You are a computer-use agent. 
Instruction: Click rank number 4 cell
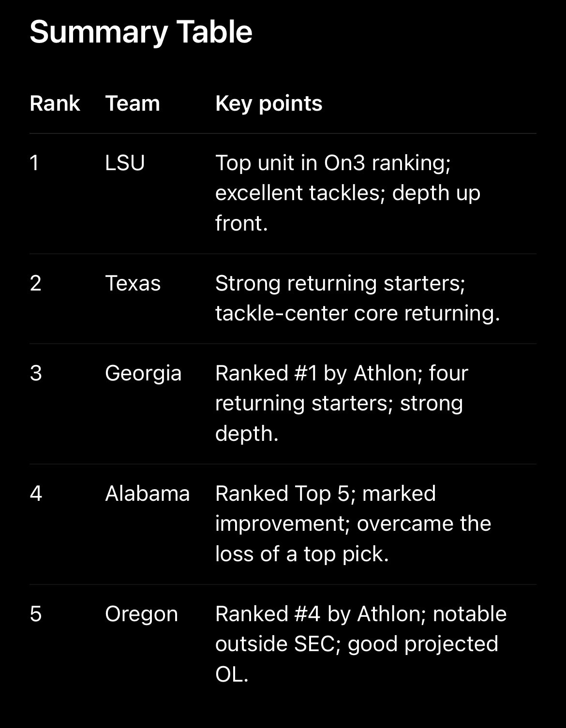point(36,494)
